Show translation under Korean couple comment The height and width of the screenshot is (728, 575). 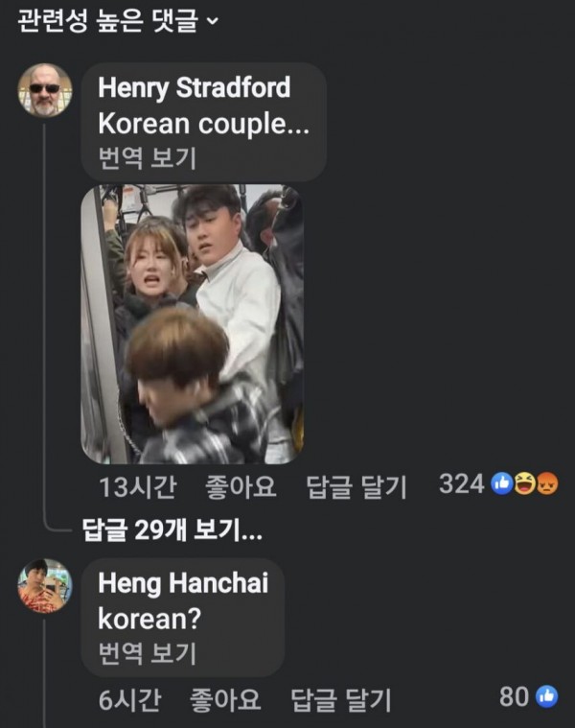[148, 158]
